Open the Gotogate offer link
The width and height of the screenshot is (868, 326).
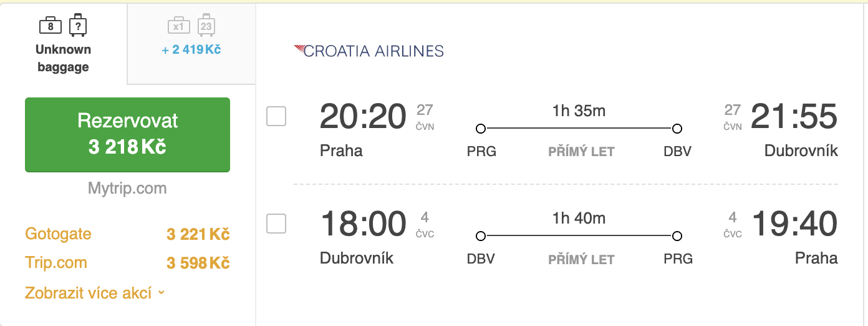(x=58, y=234)
